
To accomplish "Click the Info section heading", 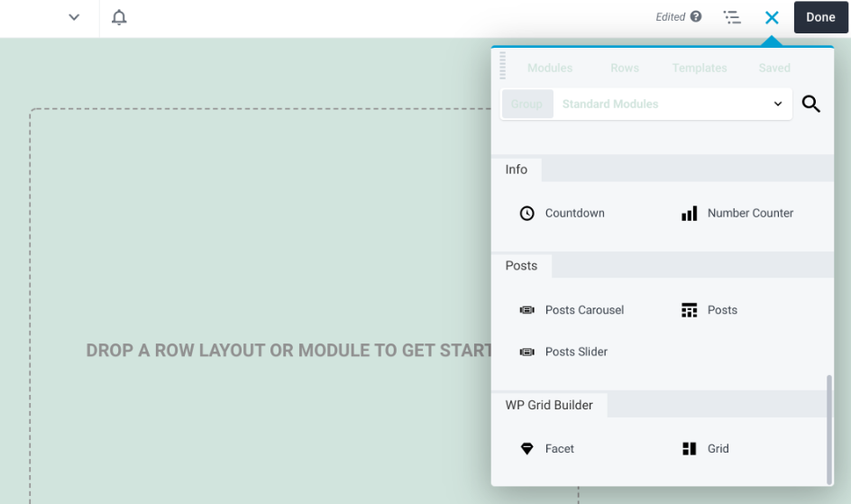I will (517, 170).
